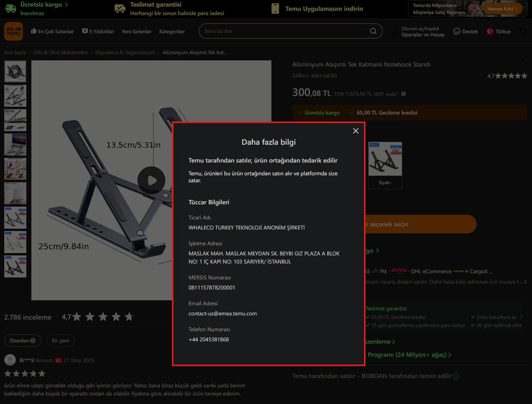The width and height of the screenshot is (532, 404).
Task: Click phone number +44 2045381868
Action: pyautogui.click(x=209, y=340)
